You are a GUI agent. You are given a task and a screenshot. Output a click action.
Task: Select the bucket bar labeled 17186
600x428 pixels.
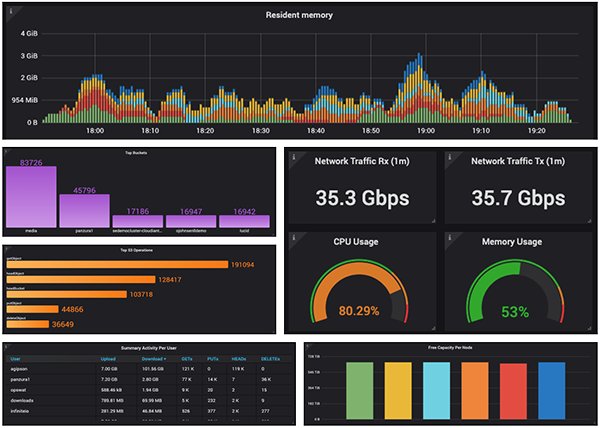pyautogui.click(x=138, y=221)
